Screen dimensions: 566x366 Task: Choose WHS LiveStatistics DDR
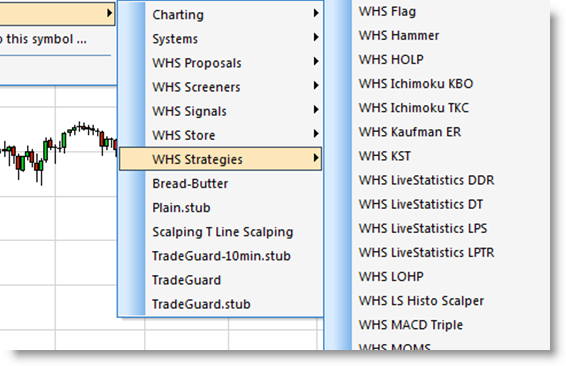click(x=426, y=180)
